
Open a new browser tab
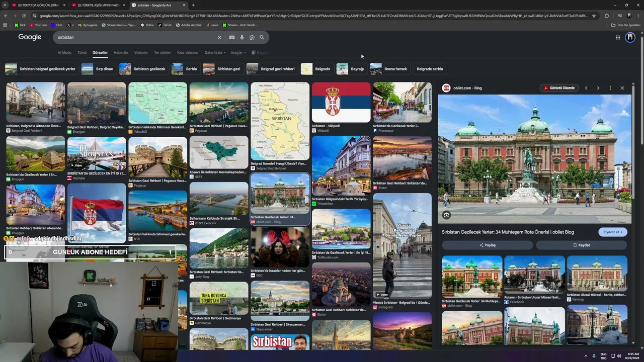click(193, 5)
